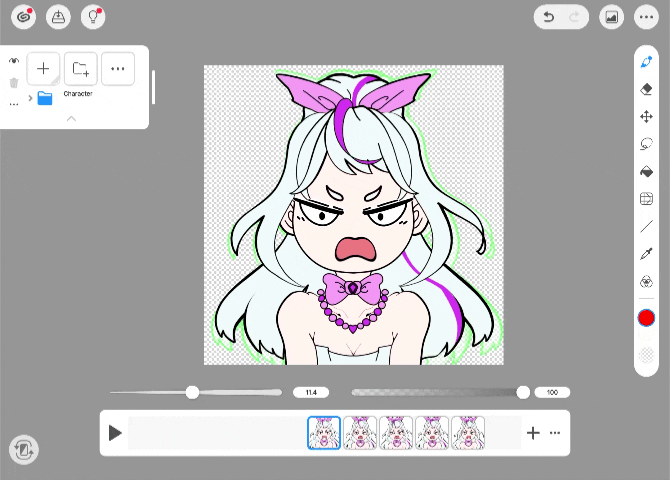Select the third animation frame thumbnail

[x=396, y=433]
